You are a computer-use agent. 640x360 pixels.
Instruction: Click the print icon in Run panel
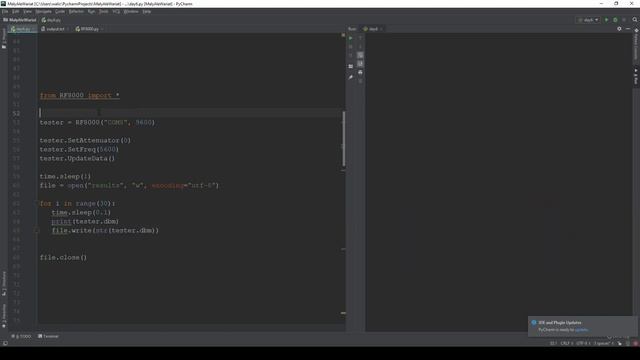[360, 72]
